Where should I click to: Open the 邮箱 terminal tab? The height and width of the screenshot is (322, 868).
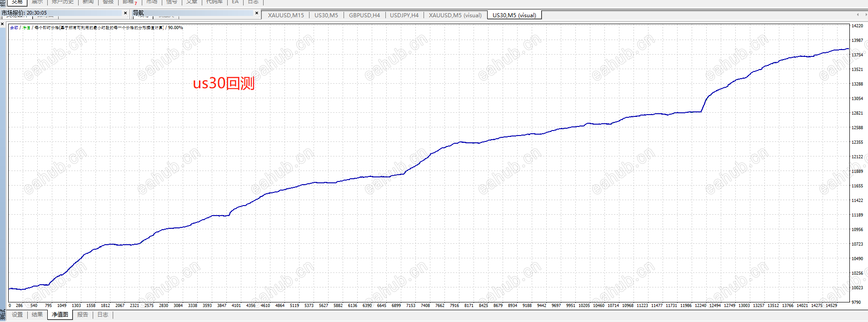[130, 2]
